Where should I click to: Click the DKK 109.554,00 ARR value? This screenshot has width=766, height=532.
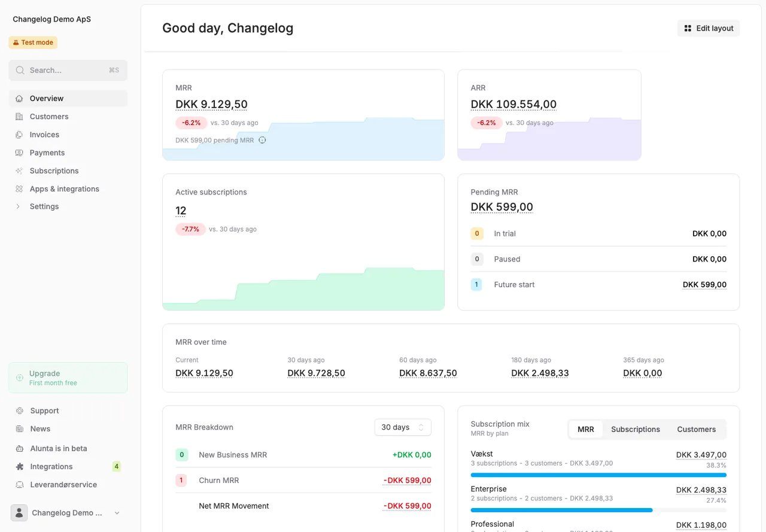click(513, 104)
